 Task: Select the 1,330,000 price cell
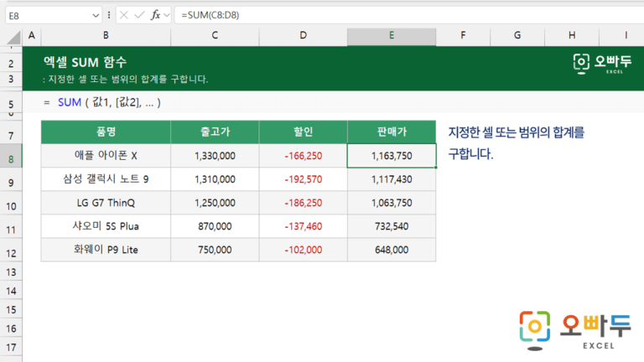coord(215,156)
